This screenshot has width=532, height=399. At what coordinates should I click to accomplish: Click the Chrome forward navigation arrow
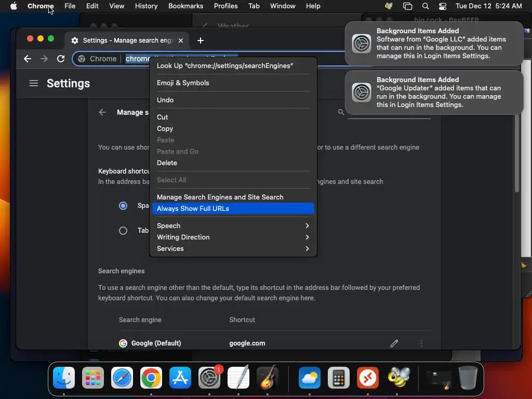click(44, 59)
